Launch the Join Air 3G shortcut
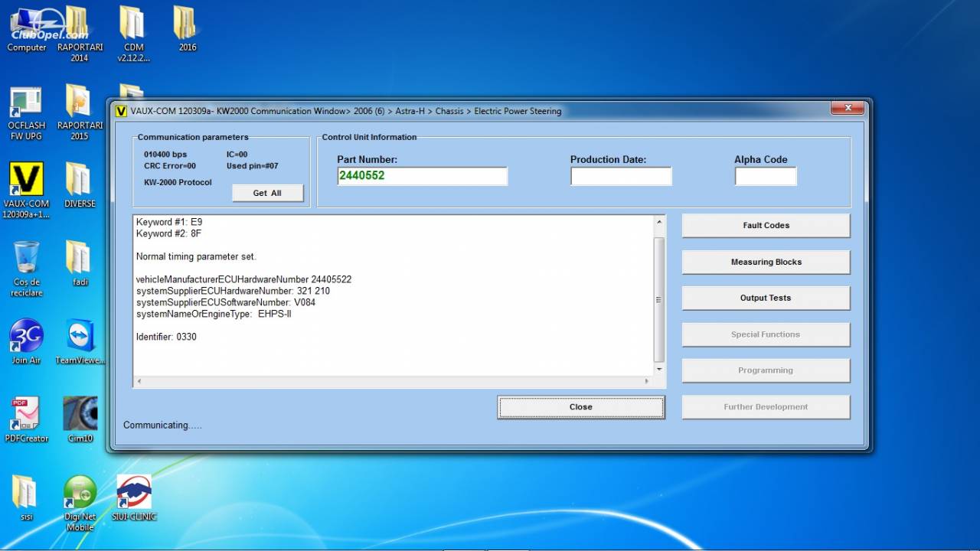This screenshot has height=551, width=980. 27,341
